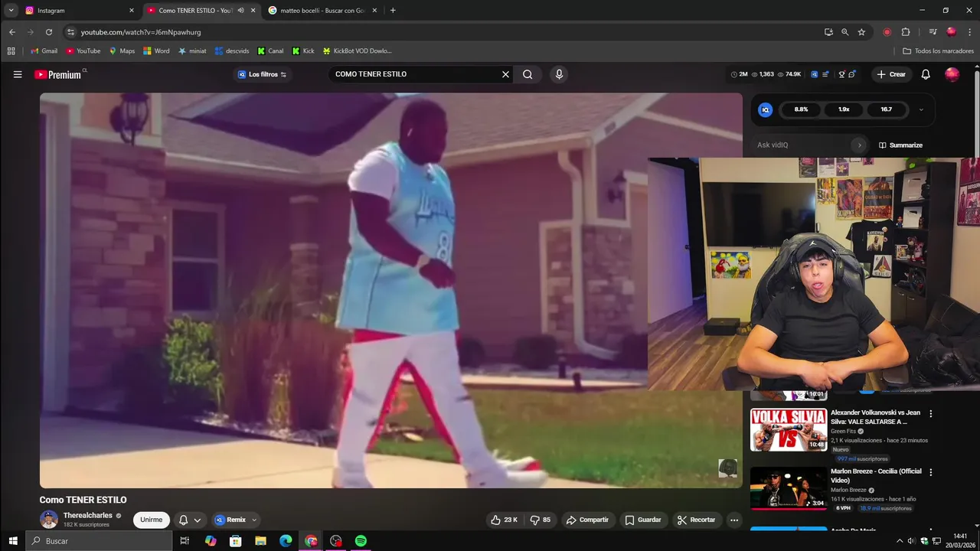The width and height of the screenshot is (980, 551).
Task: Install app icon in address bar
Action: 828,32
